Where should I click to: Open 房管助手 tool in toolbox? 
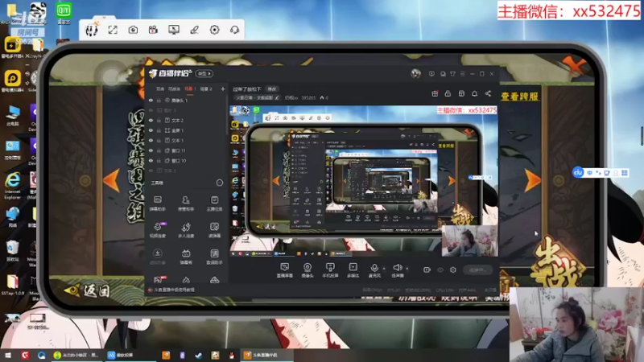coord(186,204)
